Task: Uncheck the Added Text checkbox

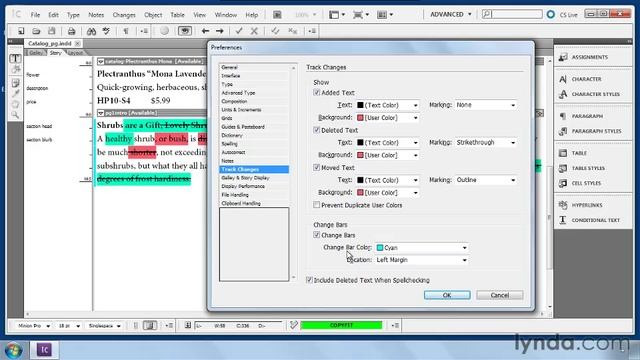Action: coord(316,93)
